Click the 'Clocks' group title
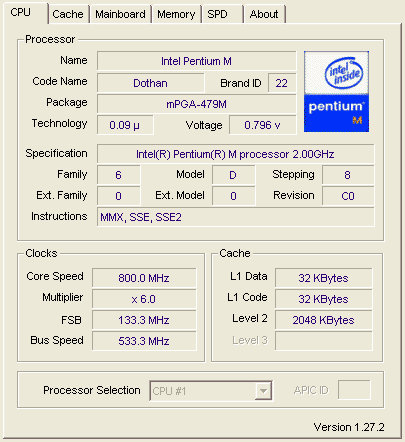The width and height of the screenshot is (405, 442). [x=41, y=253]
